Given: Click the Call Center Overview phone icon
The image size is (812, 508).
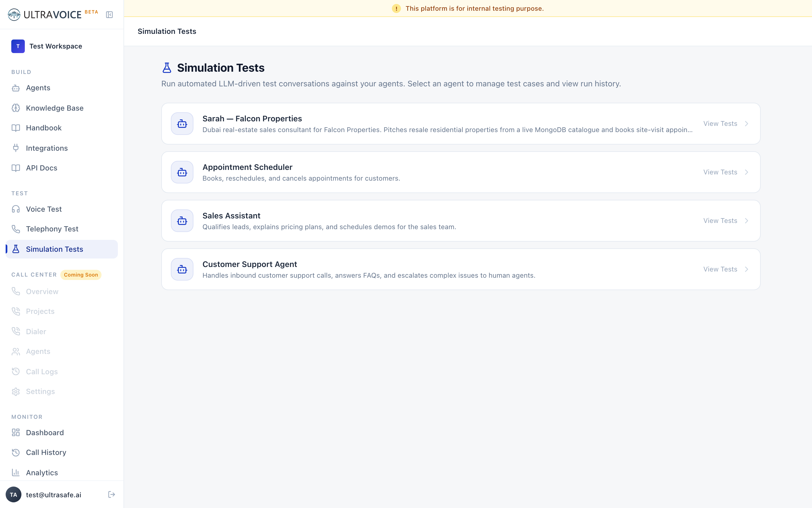Looking at the screenshot, I should [16, 291].
